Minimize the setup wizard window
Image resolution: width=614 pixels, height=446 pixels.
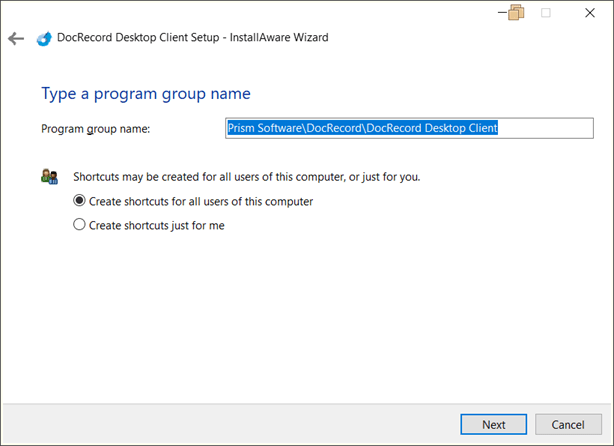(x=502, y=13)
